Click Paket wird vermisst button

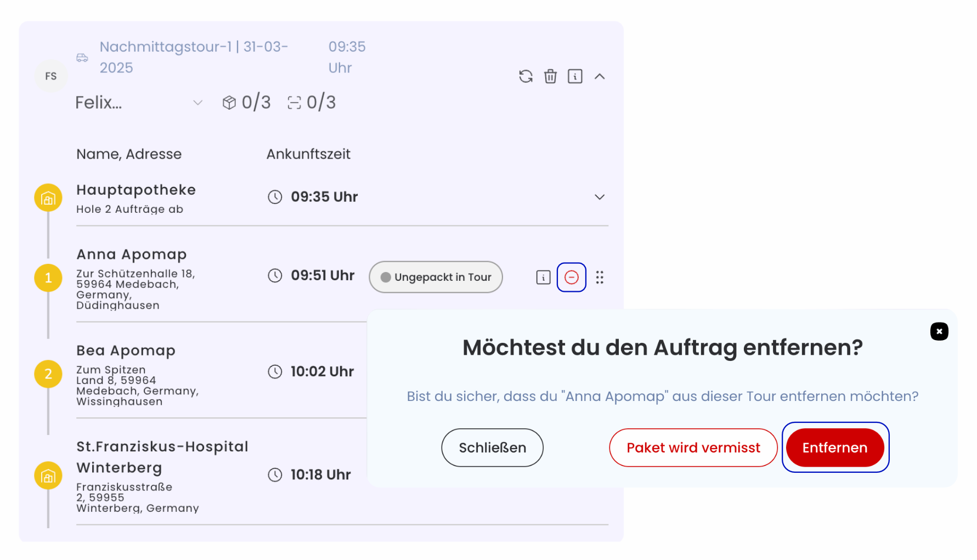click(693, 448)
